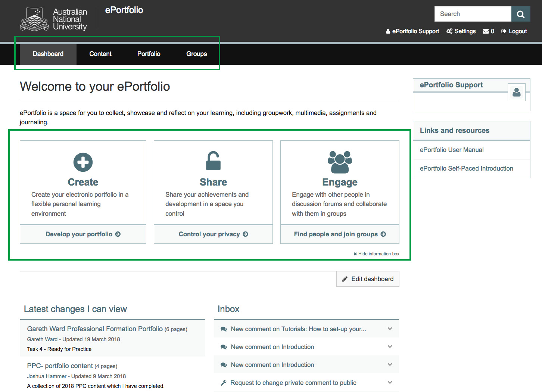This screenshot has height=392, width=542.
Task: Expand the Request to change private comment chevron
Action: pyautogui.click(x=390, y=383)
